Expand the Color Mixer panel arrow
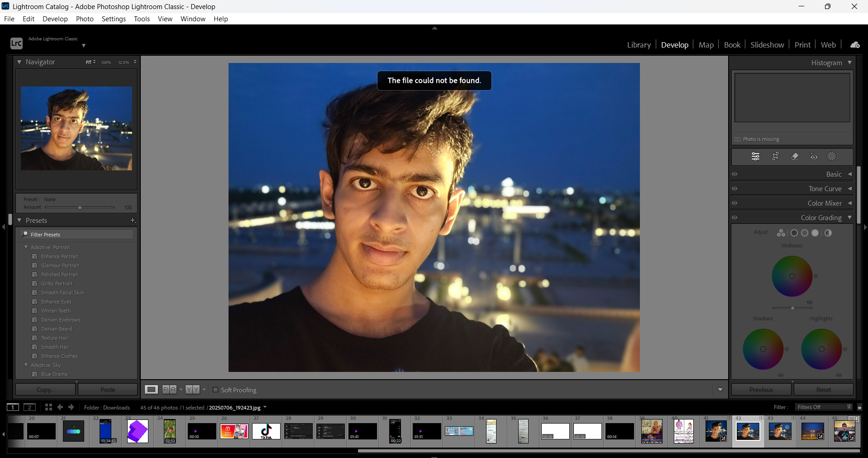This screenshot has width=868, height=458. [849, 203]
